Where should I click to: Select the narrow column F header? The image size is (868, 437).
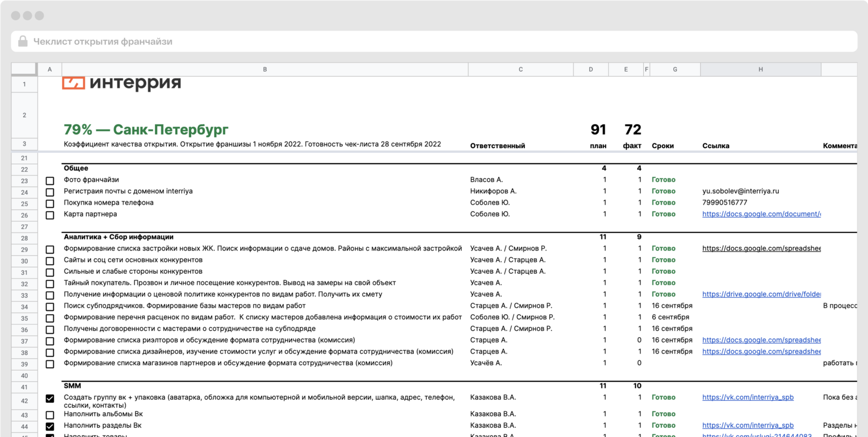tap(646, 69)
